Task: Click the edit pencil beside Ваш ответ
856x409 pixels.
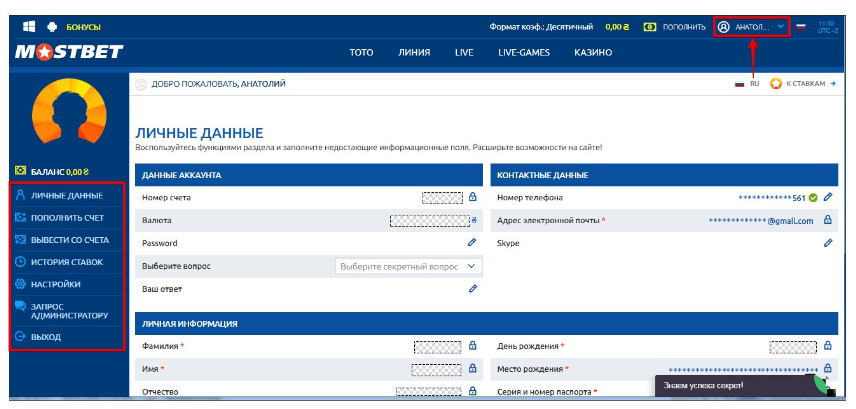Action: 472,289
